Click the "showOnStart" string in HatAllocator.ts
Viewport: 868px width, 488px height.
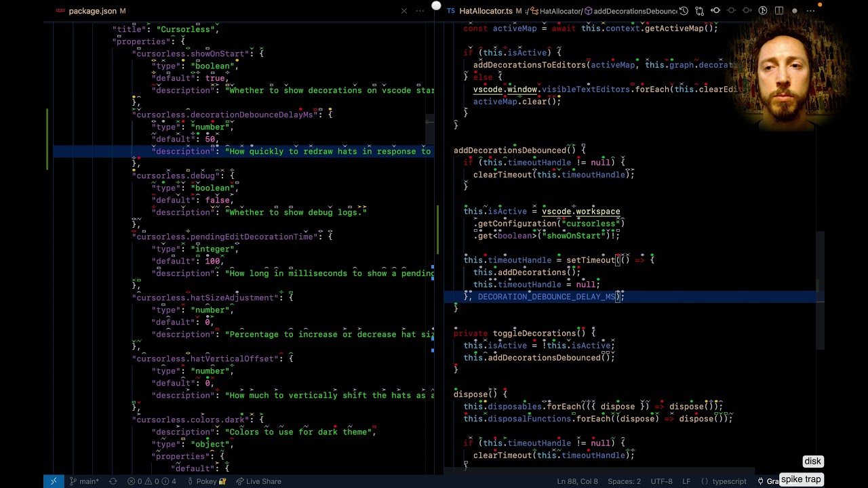click(574, 236)
